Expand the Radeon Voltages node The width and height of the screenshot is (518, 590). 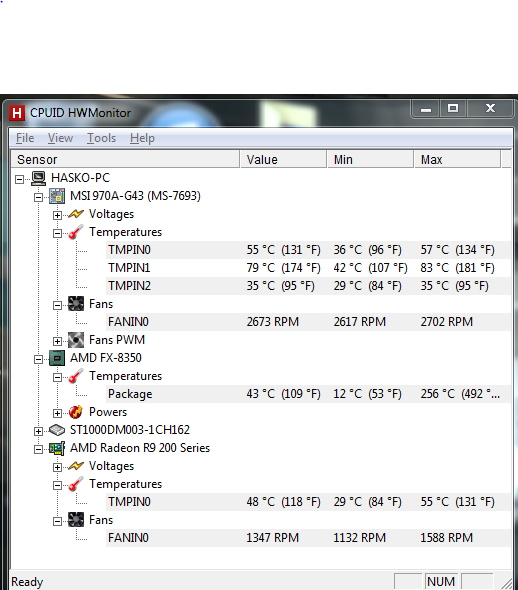point(57,467)
